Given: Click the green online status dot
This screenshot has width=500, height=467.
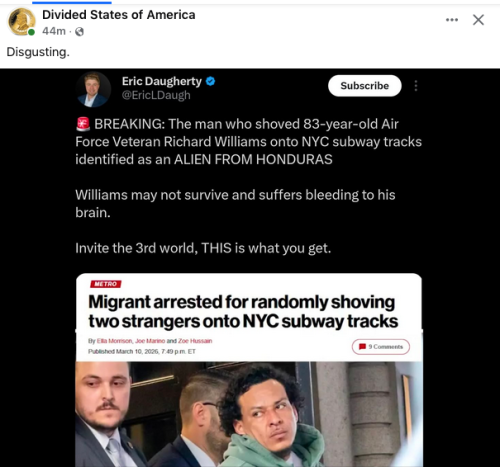Looking at the screenshot, I should [31, 32].
